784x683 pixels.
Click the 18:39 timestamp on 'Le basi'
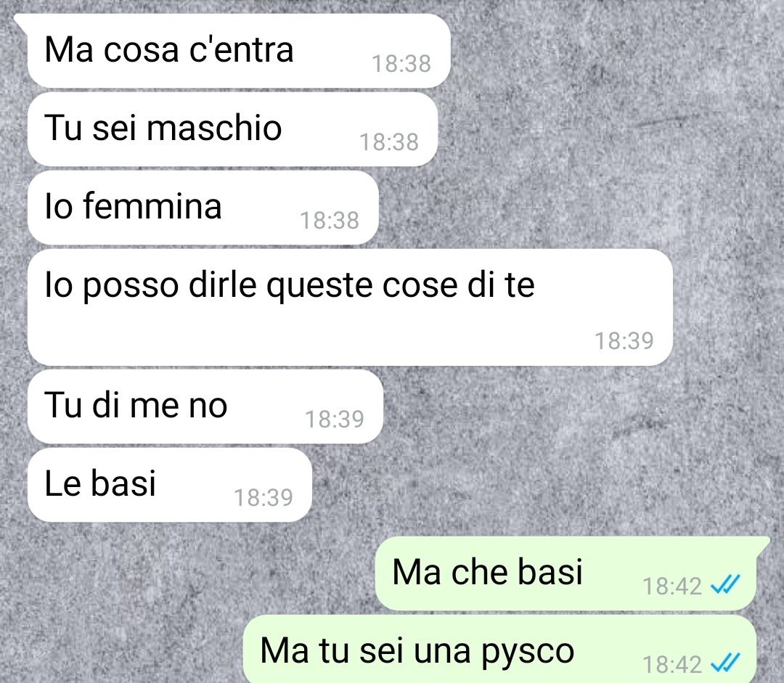coord(264,498)
